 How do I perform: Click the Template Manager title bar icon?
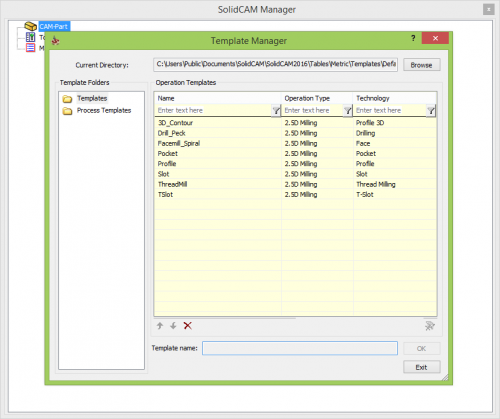55,41
